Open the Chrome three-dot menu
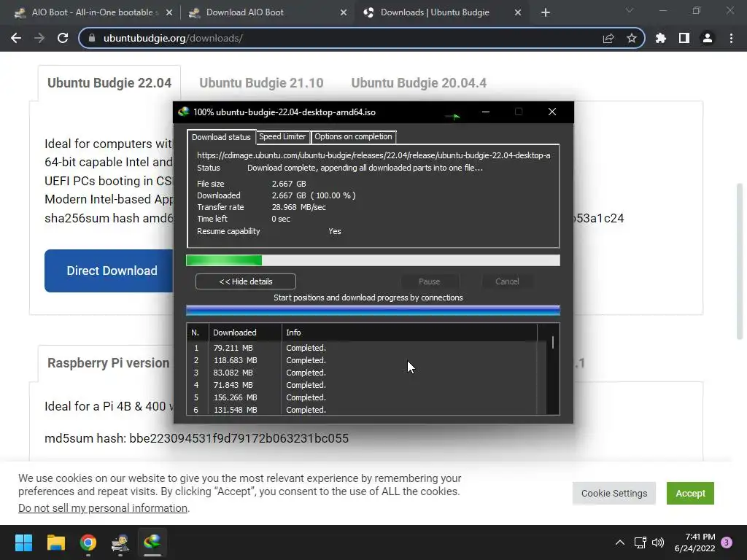Image resolution: width=747 pixels, height=560 pixels. click(731, 38)
